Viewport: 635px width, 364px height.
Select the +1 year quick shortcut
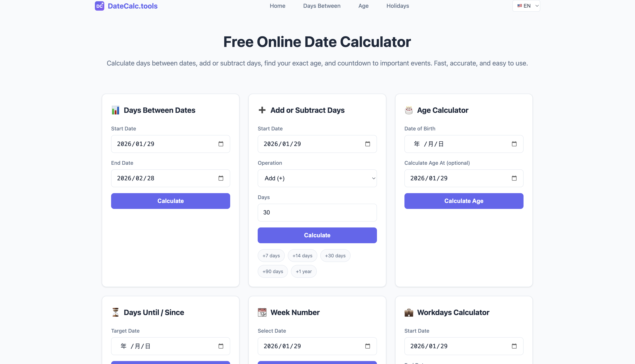pos(304,271)
